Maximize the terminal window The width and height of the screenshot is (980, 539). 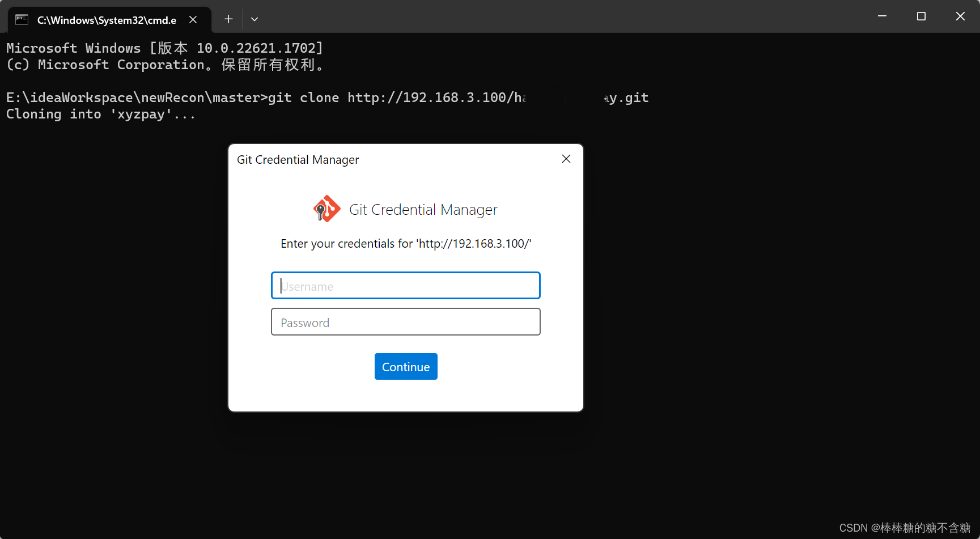click(x=921, y=16)
